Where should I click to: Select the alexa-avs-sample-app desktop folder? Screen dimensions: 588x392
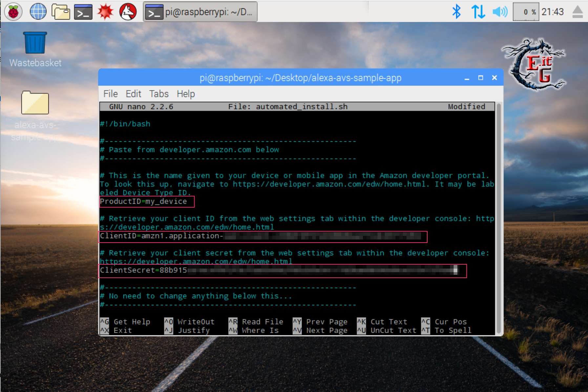click(x=35, y=116)
